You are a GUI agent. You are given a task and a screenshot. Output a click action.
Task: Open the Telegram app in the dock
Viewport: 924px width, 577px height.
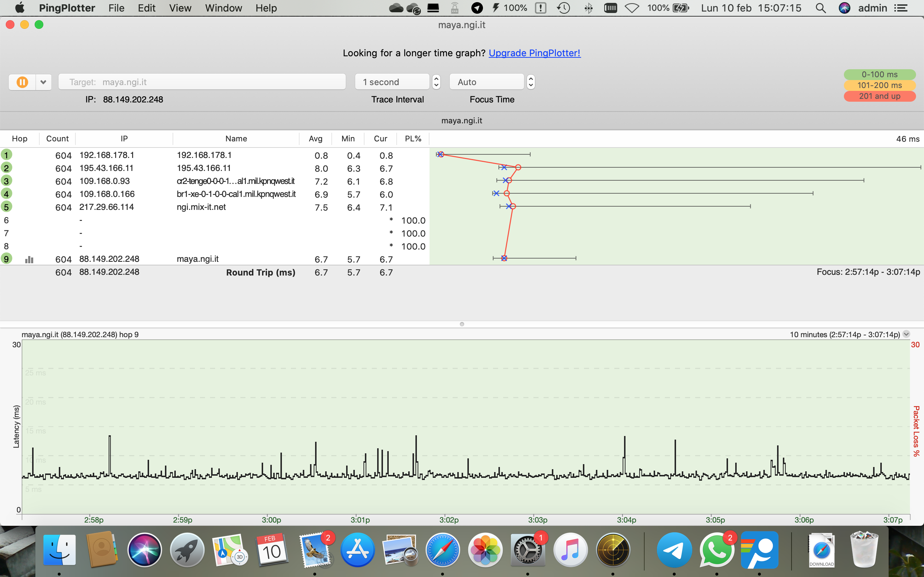[x=674, y=550]
